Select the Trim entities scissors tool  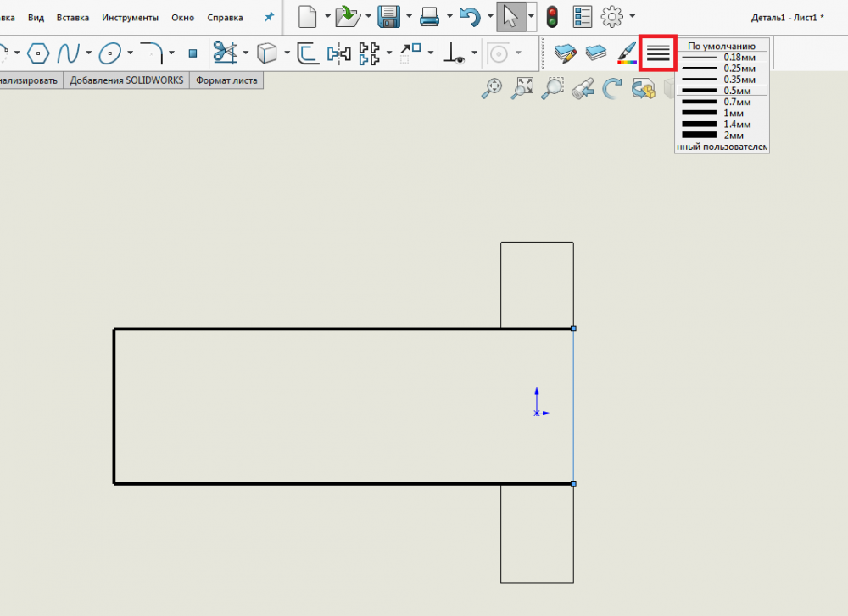pyautogui.click(x=224, y=54)
